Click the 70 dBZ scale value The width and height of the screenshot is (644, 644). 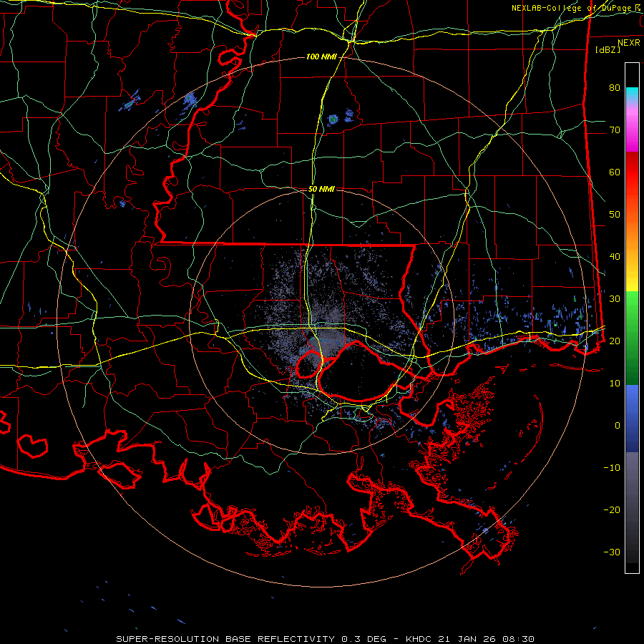(615, 130)
